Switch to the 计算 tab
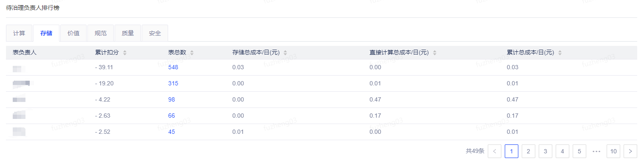The image size is (644, 161). coord(19,33)
